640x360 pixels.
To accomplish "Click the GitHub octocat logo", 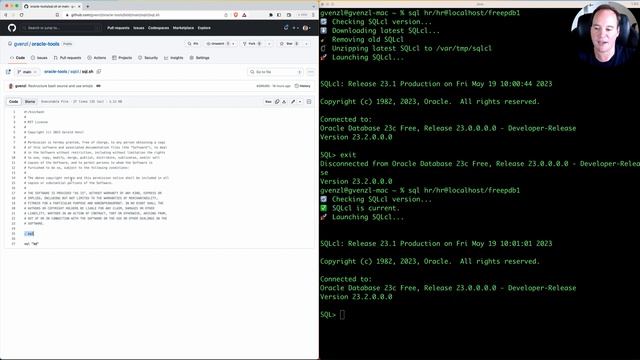I will [x=12, y=28].
